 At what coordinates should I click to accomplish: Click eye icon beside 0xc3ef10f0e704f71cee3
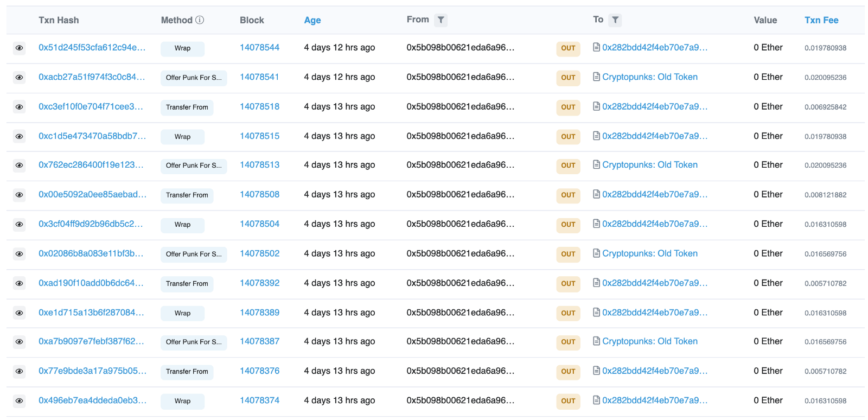[x=19, y=107]
